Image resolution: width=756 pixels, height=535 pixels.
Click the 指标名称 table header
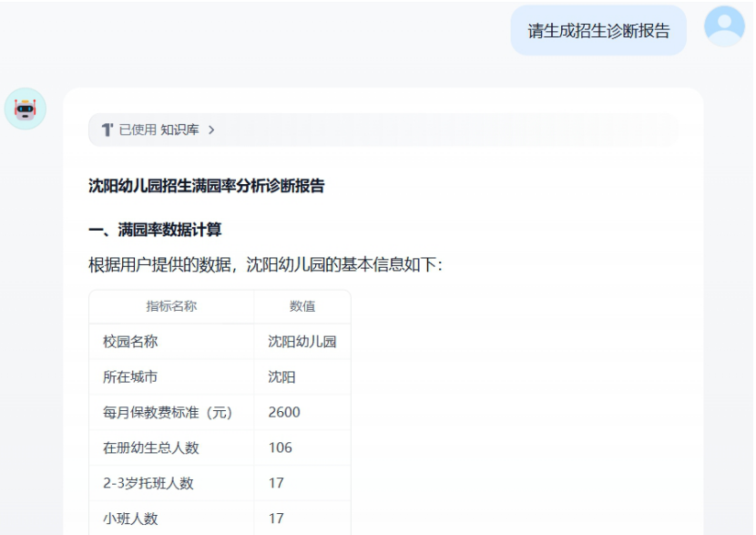point(171,306)
